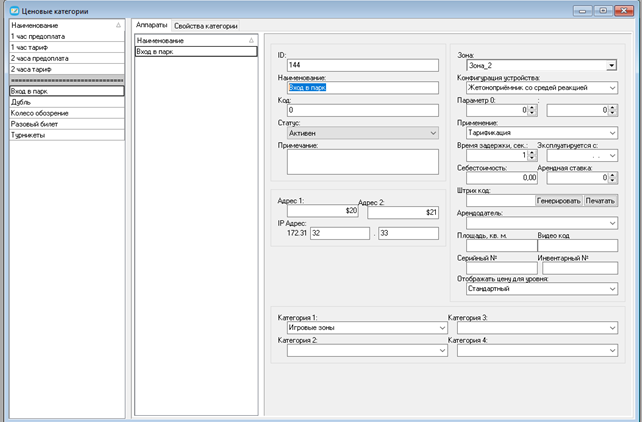The height and width of the screenshot is (422, 642).
Task: Select category row Разовый билет
Action: 67,124
